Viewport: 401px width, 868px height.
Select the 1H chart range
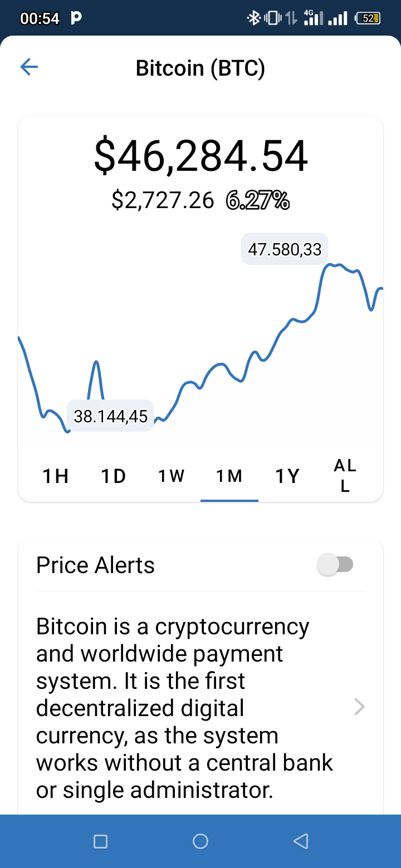[x=56, y=476]
